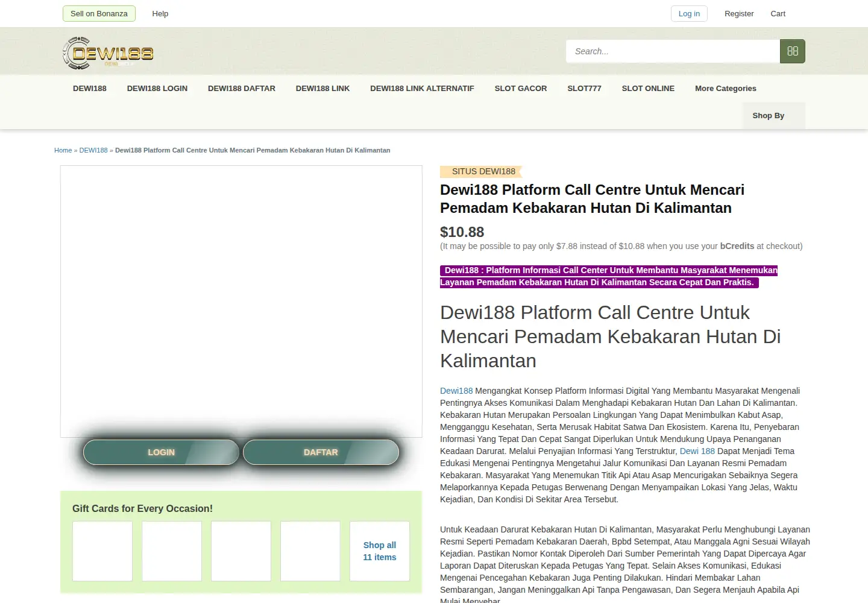Select SLOT GACOR category
868x603 pixels.
521,88
